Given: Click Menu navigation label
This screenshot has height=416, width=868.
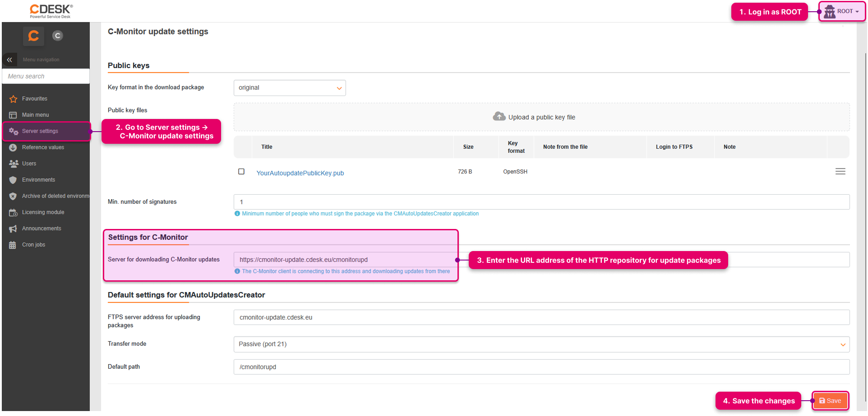Looking at the screenshot, I should point(41,59).
